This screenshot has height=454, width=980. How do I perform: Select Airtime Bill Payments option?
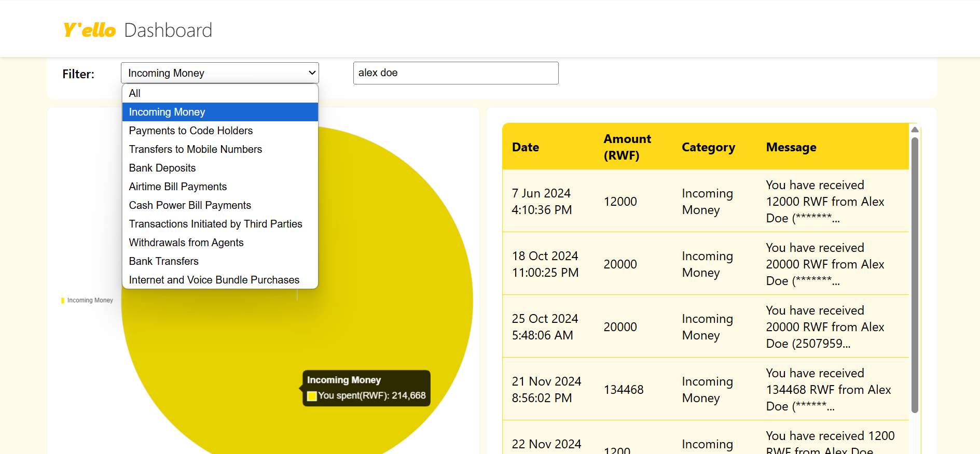[178, 187]
